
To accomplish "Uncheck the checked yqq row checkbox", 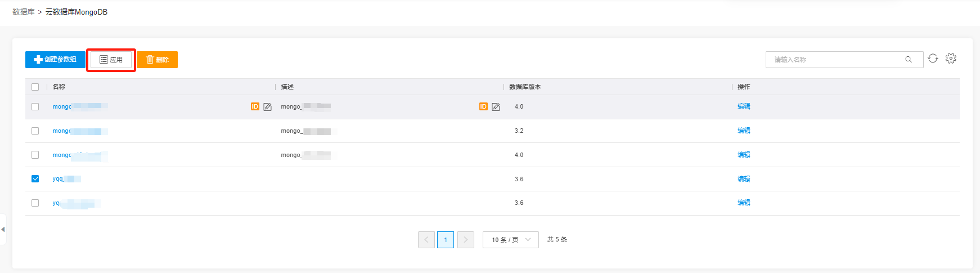I will click(x=35, y=179).
